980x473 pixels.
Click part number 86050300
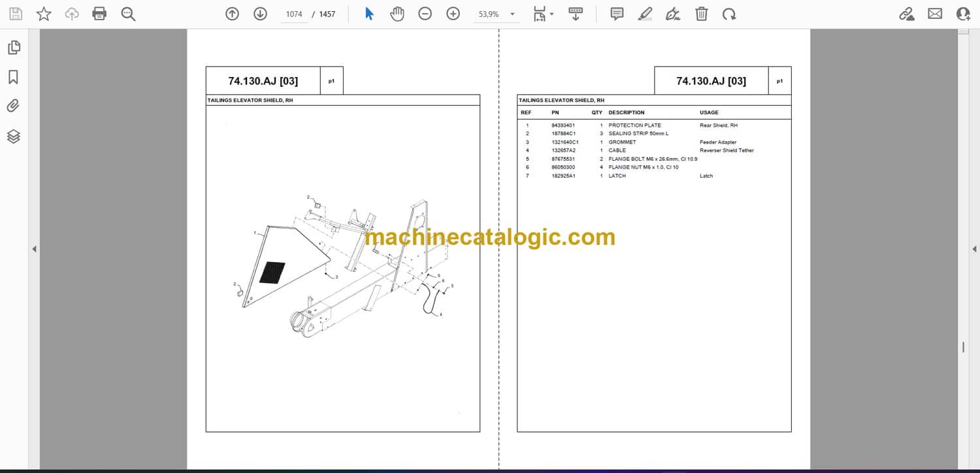pos(563,167)
